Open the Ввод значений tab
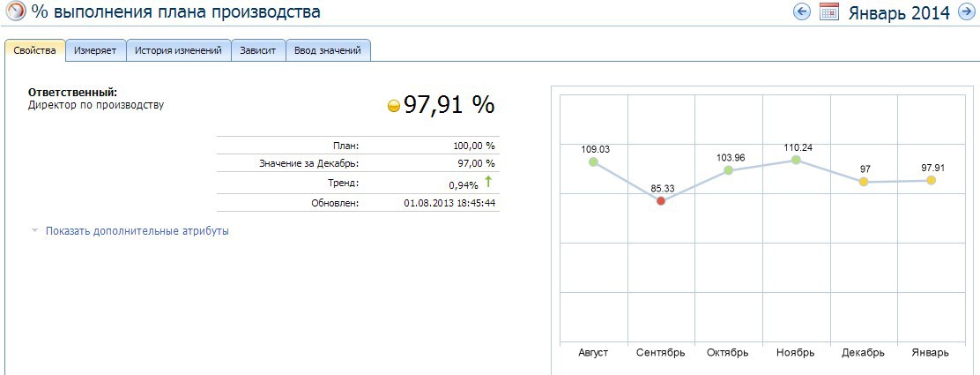This screenshot has height=375, width=980. coord(328,50)
